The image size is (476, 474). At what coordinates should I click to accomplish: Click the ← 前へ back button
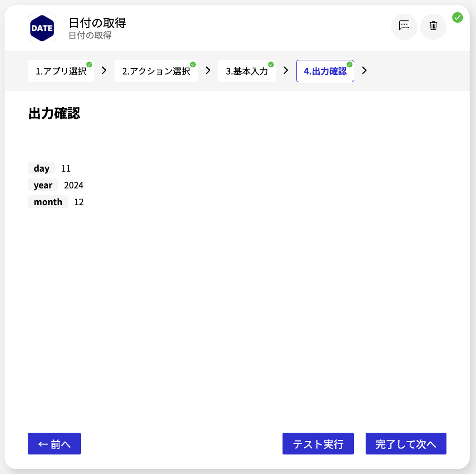55,444
